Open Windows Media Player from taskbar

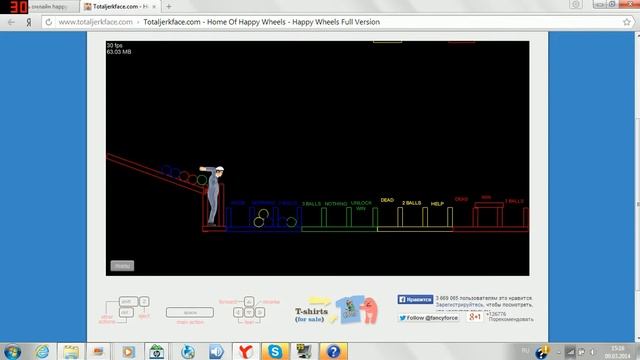[x=128, y=352]
